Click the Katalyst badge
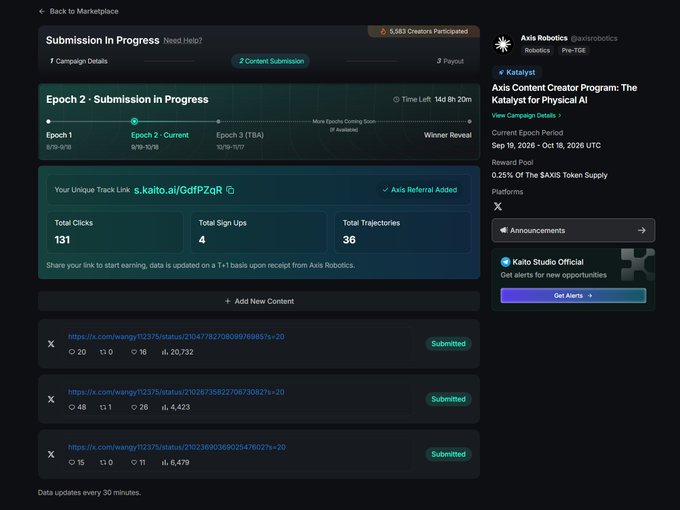This screenshot has width=680, height=510. tap(517, 72)
